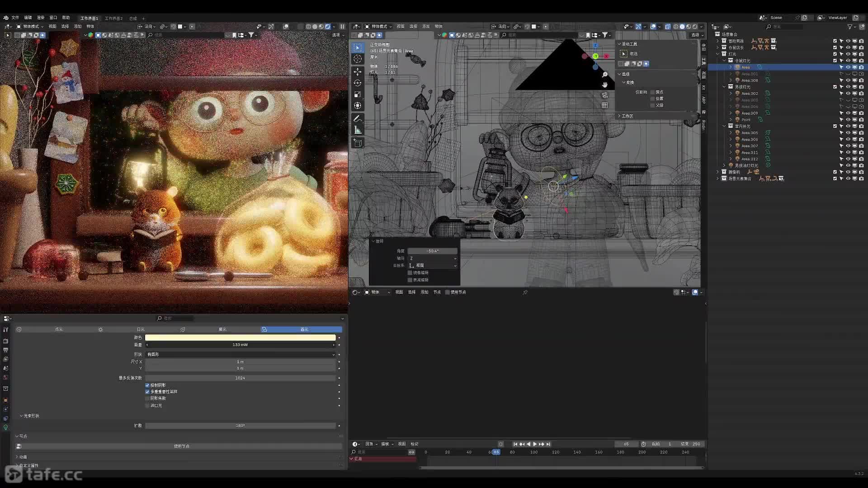Open the 轴向 axis dropdown showing Z

tap(433, 258)
